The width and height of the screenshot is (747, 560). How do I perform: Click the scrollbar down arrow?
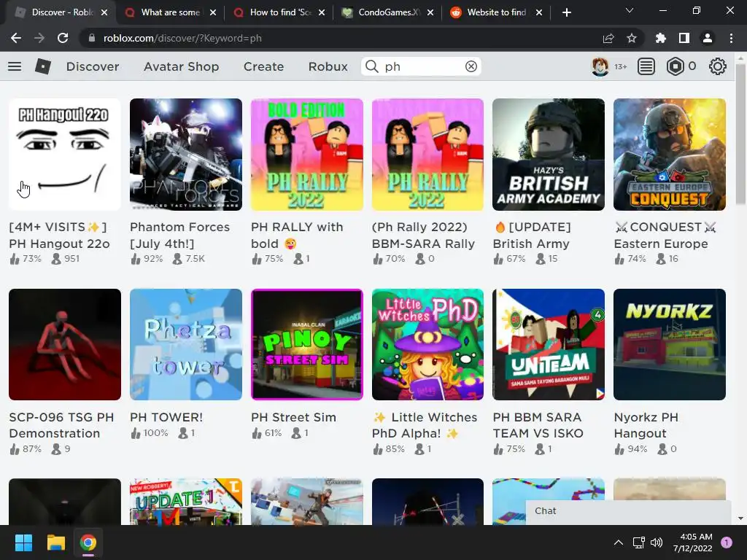pyautogui.click(x=741, y=518)
